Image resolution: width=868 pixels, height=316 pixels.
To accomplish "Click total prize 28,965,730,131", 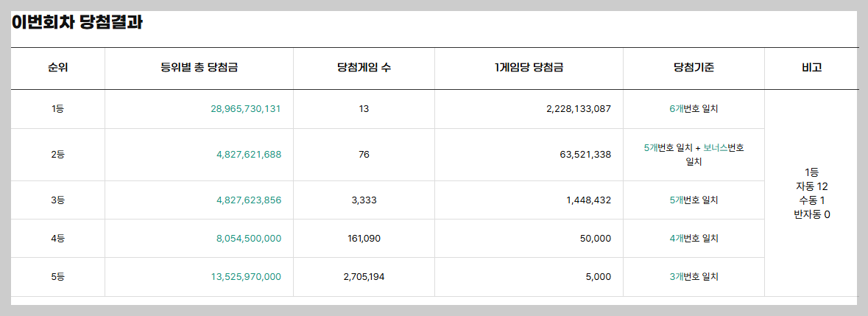I will click(246, 109).
